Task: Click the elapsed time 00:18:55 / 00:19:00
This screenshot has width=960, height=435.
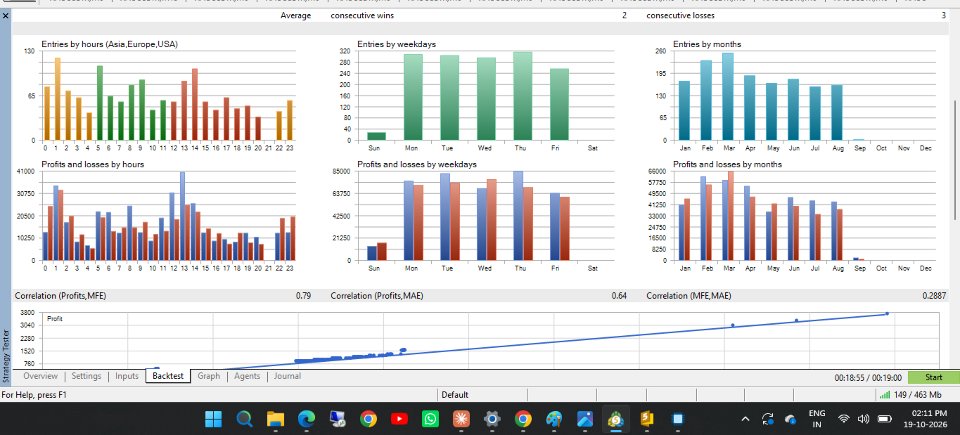Action: pyautogui.click(x=868, y=378)
